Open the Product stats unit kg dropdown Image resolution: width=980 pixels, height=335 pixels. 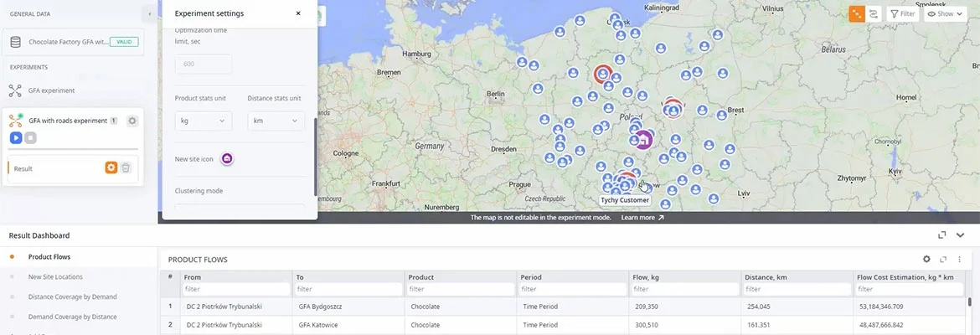click(203, 121)
